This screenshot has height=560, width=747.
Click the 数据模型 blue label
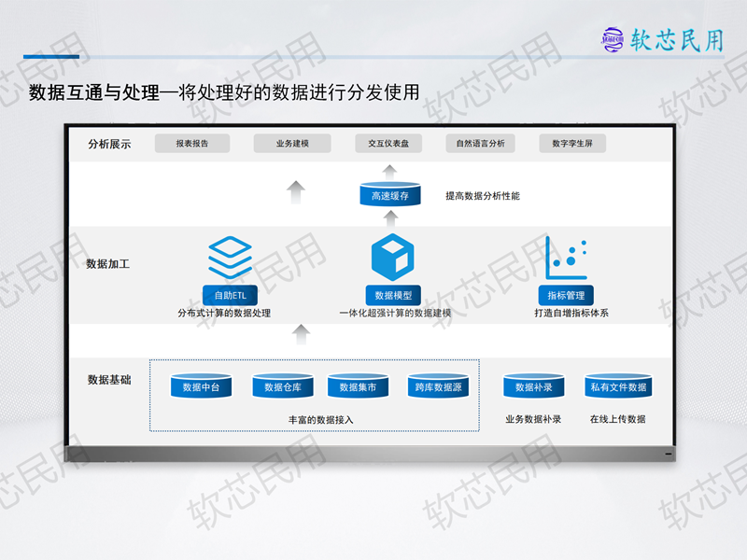(393, 295)
